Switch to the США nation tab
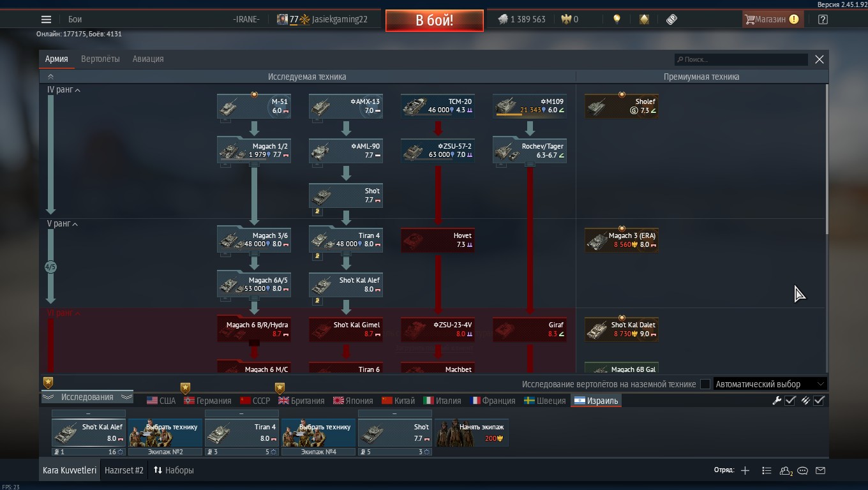 click(x=161, y=401)
